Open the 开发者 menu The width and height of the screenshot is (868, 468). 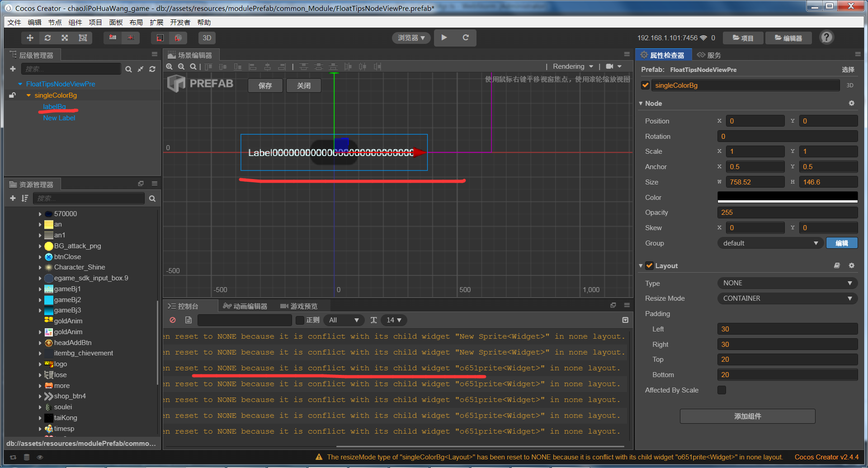pyautogui.click(x=180, y=22)
